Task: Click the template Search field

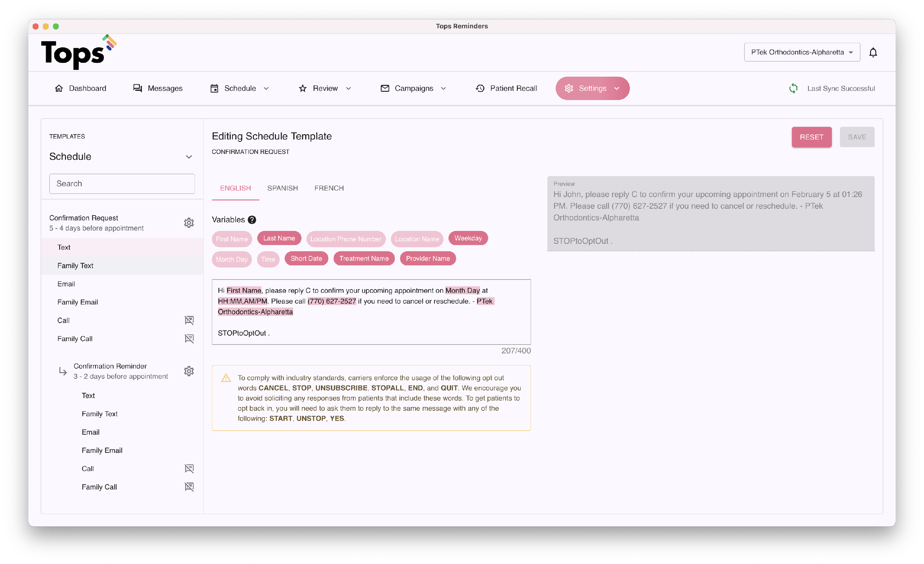Action: (x=122, y=183)
